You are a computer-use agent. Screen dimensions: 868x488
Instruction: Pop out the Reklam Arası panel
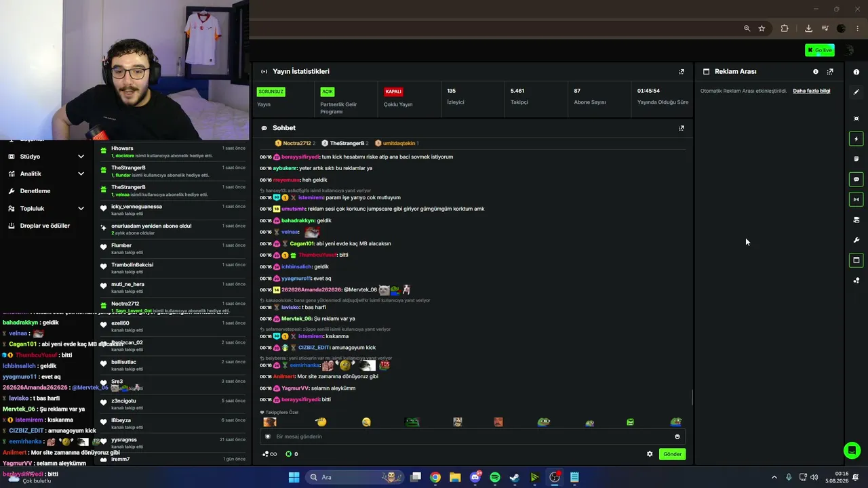[x=830, y=71]
